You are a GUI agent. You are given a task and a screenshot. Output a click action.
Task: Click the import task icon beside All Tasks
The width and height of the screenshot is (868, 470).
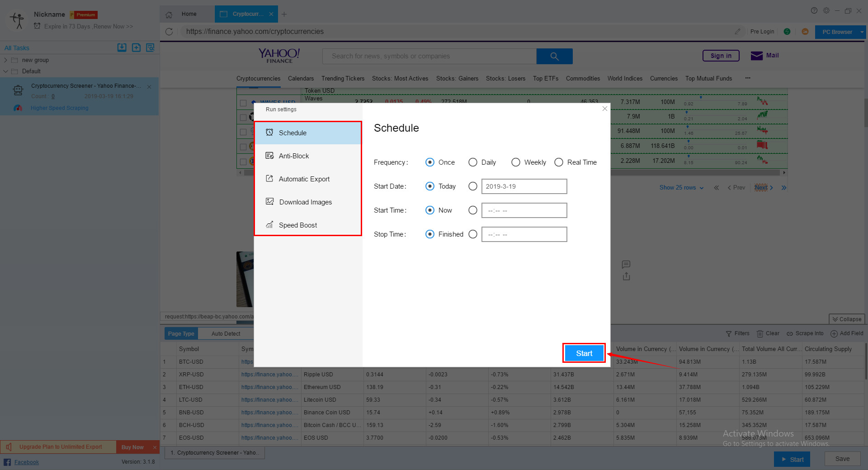[x=122, y=47]
